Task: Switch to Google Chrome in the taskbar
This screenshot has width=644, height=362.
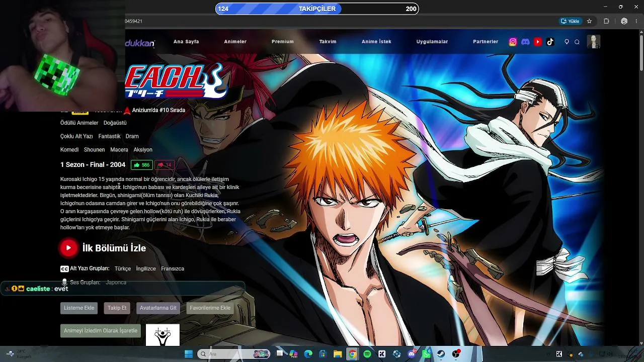Action: point(353,354)
